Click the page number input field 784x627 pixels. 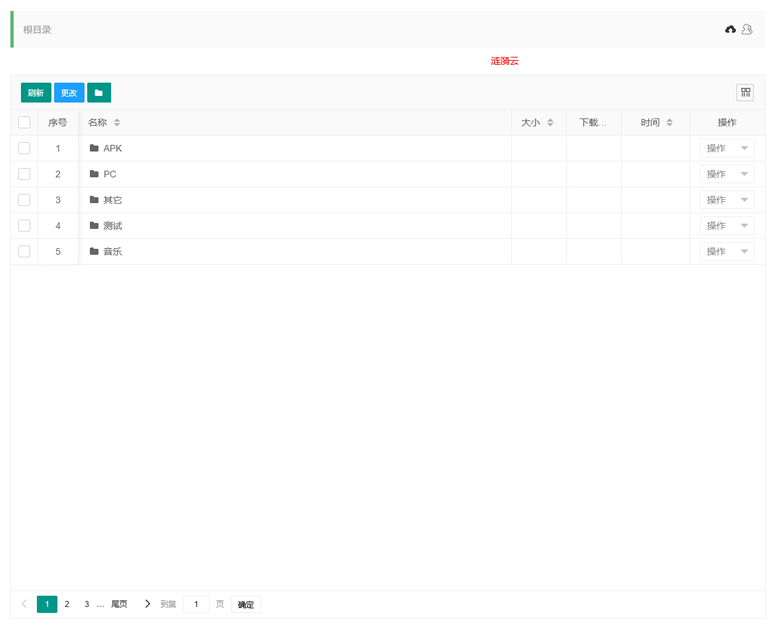(x=196, y=604)
